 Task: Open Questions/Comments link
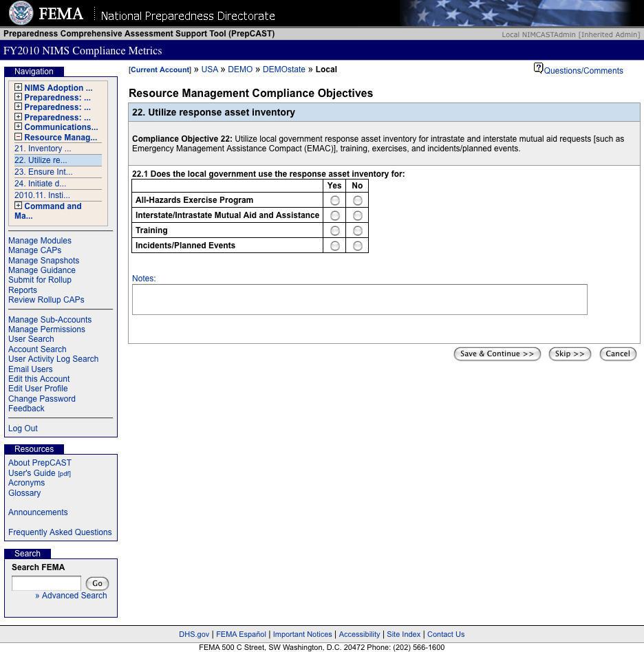583,71
